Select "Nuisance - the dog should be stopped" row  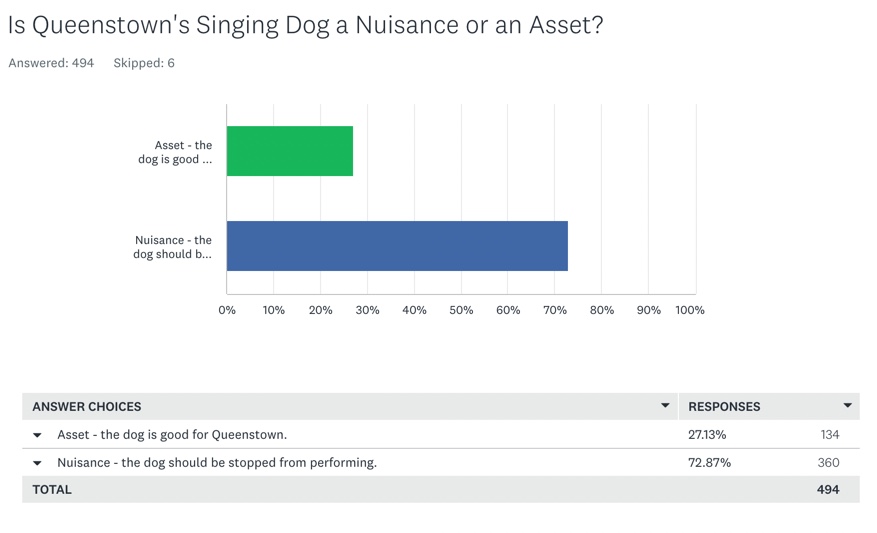coord(217,463)
